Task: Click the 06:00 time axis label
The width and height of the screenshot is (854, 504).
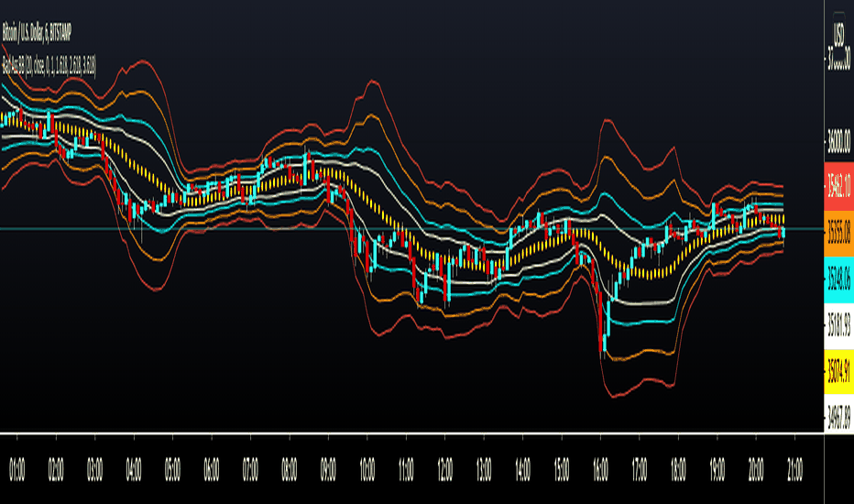Action: [212, 469]
